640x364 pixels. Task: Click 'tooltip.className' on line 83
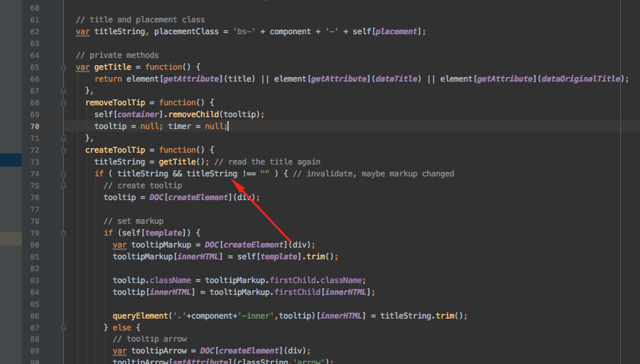point(152,280)
